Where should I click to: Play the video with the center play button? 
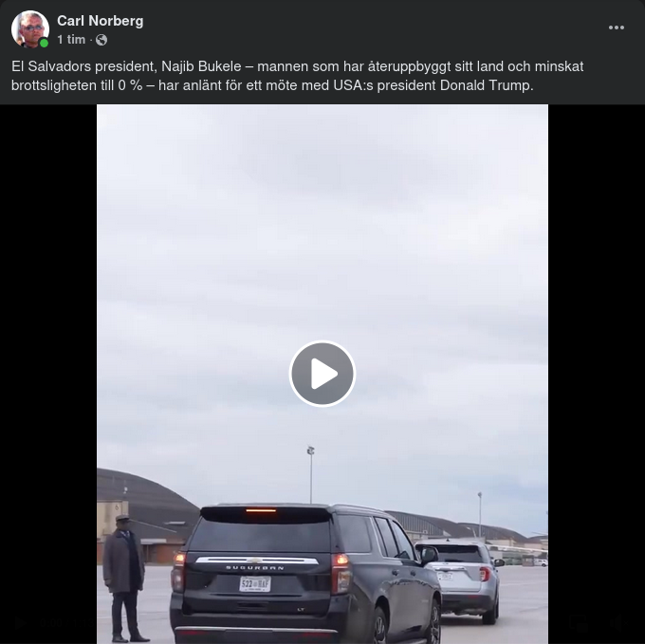point(322,374)
